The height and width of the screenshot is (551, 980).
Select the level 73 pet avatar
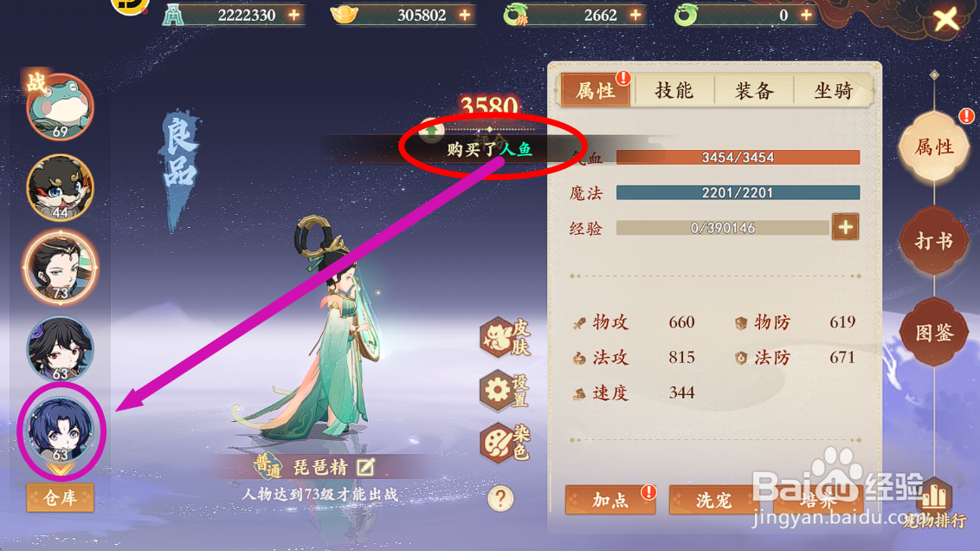60,268
